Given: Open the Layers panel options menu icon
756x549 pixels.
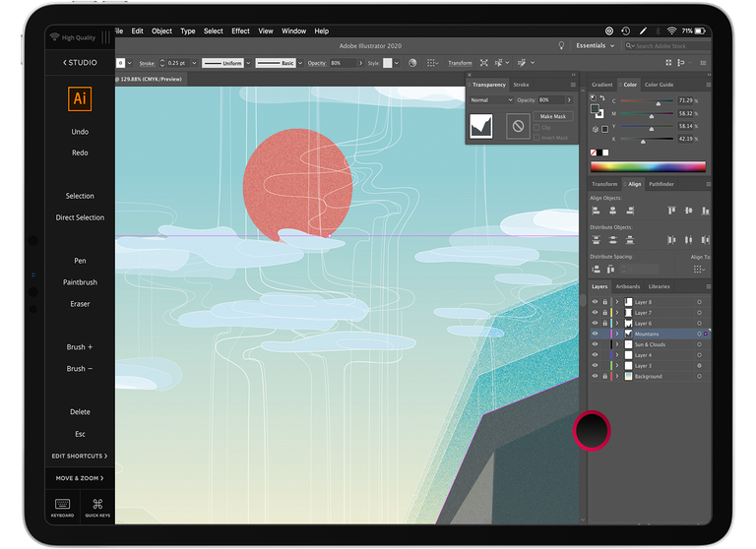Looking at the screenshot, I should coord(708,286).
